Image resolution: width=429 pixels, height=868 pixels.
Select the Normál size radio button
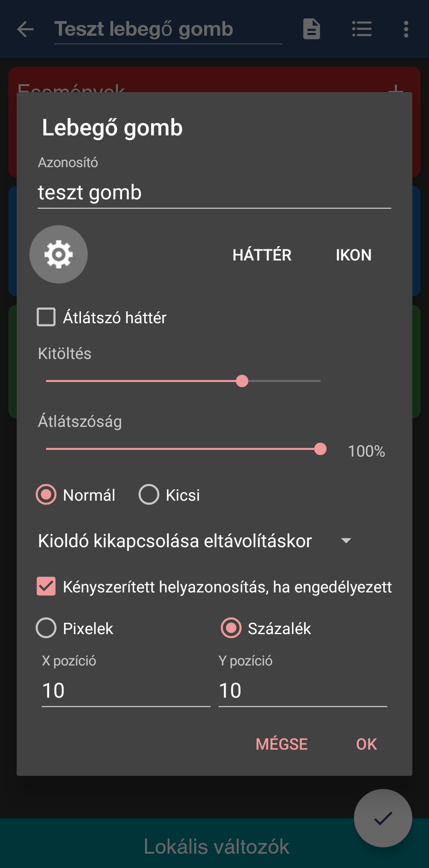46,495
